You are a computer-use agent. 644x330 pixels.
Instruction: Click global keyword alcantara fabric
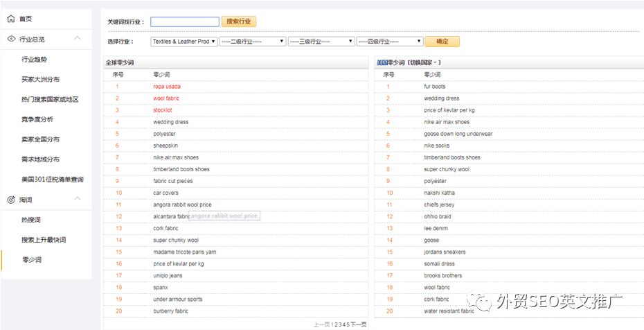[171, 216]
